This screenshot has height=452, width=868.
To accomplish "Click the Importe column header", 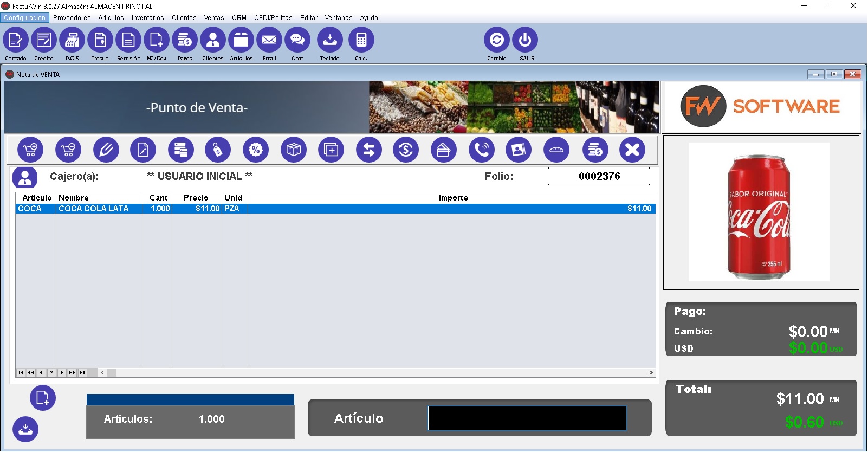I will pyautogui.click(x=453, y=198).
